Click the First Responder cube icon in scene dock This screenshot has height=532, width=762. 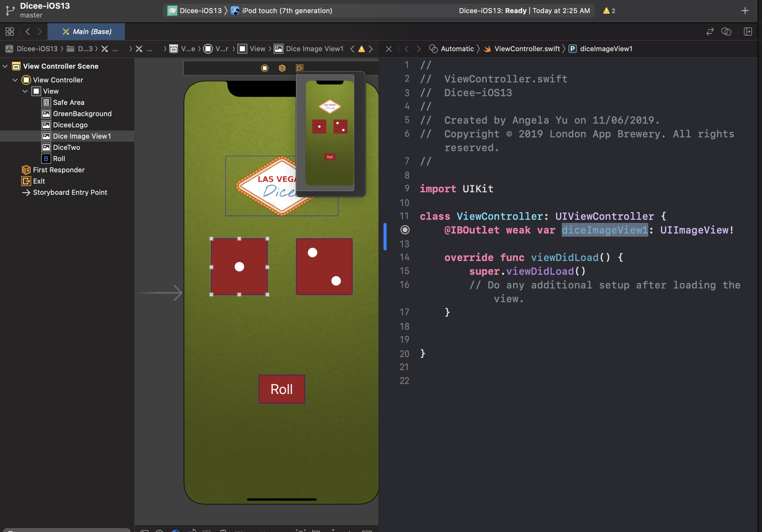[x=282, y=68]
